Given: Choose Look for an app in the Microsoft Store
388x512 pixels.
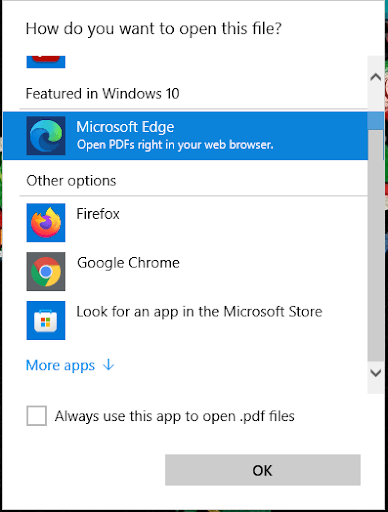Looking at the screenshot, I should [x=199, y=312].
